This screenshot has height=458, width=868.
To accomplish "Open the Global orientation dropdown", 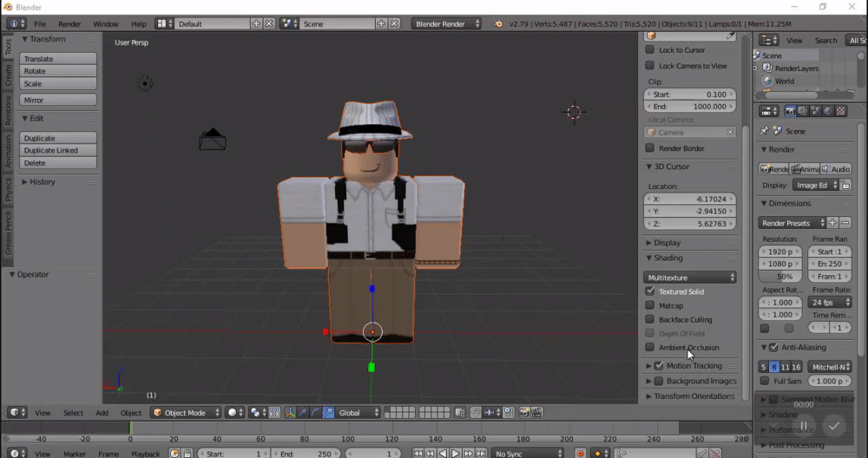I will pyautogui.click(x=358, y=413).
